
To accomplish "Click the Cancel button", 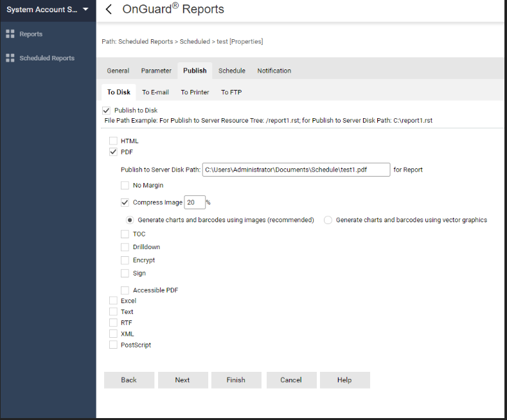I will (x=291, y=380).
